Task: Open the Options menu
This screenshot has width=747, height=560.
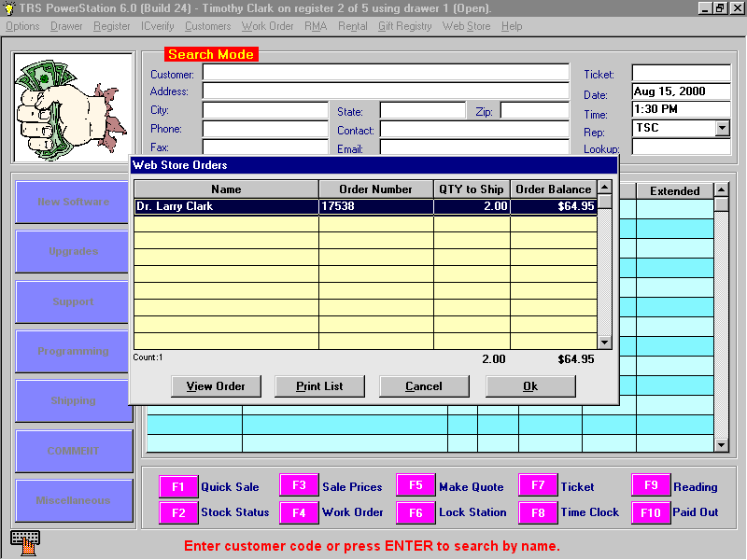Action: click(22, 26)
